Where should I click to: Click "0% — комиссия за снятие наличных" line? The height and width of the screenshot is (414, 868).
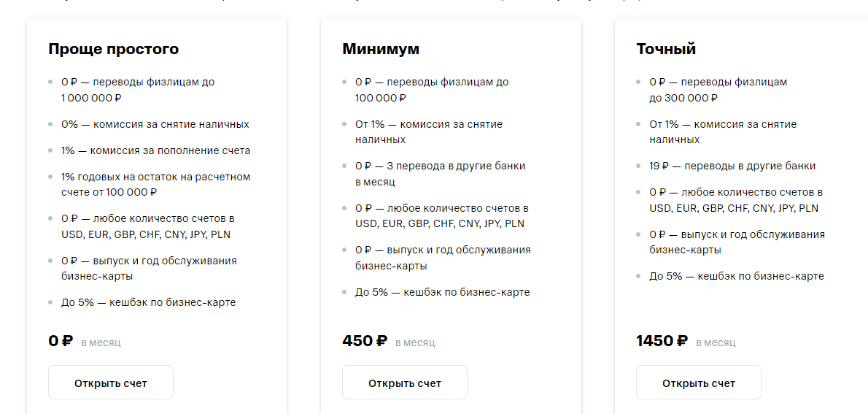[155, 124]
